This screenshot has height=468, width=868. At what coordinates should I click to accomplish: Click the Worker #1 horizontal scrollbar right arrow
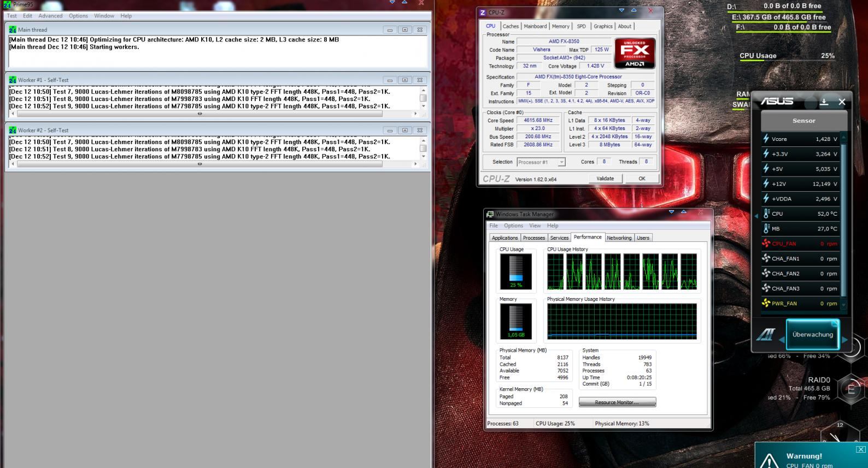point(415,114)
